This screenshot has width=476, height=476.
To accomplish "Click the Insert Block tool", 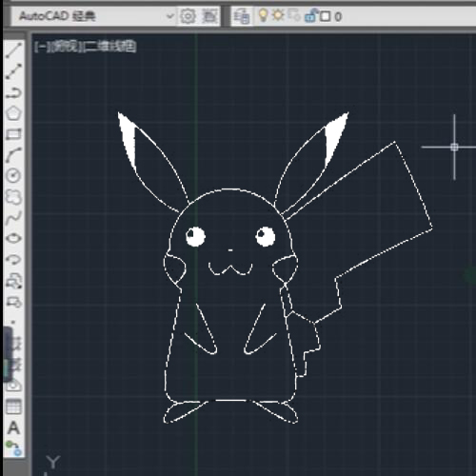I will (x=13, y=281).
